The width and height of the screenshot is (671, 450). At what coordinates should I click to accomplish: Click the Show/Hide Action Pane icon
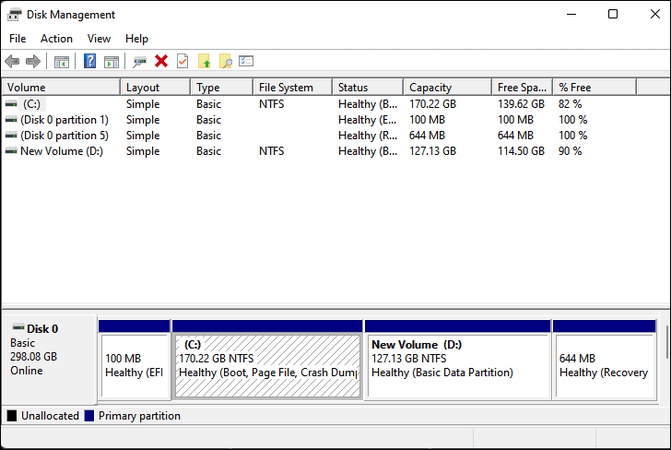coord(111,61)
